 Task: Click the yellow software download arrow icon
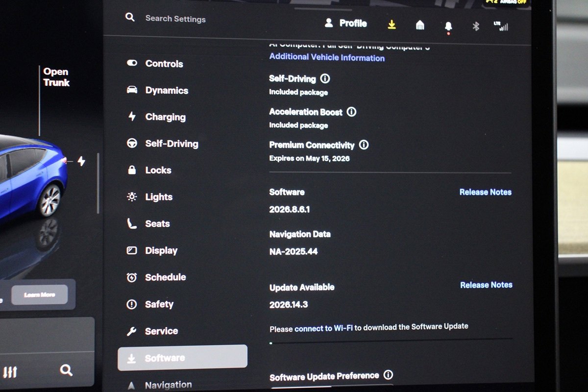pyautogui.click(x=392, y=24)
